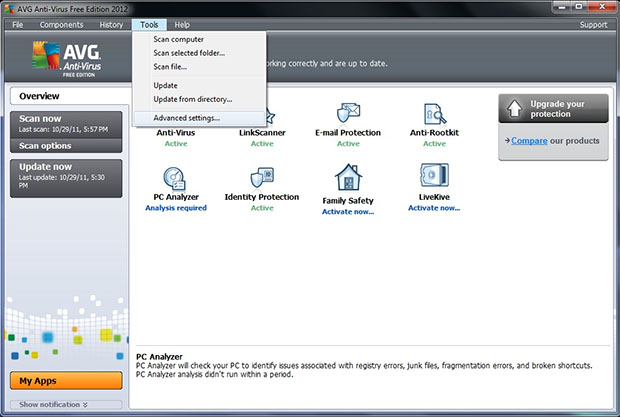Open the Identity Protection component icon
The width and height of the screenshot is (620, 417).
tap(262, 178)
